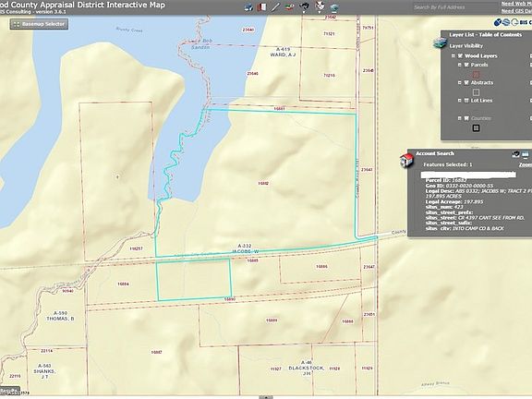The image size is (532, 399).
Task: Collapse the Abstracts layer node
Action: pyautogui.click(x=460, y=82)
